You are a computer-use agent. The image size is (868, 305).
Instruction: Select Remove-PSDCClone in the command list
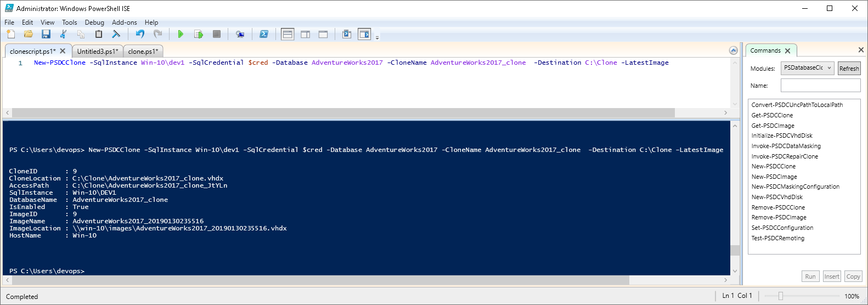pyautogui.click(x=778, y=207)
